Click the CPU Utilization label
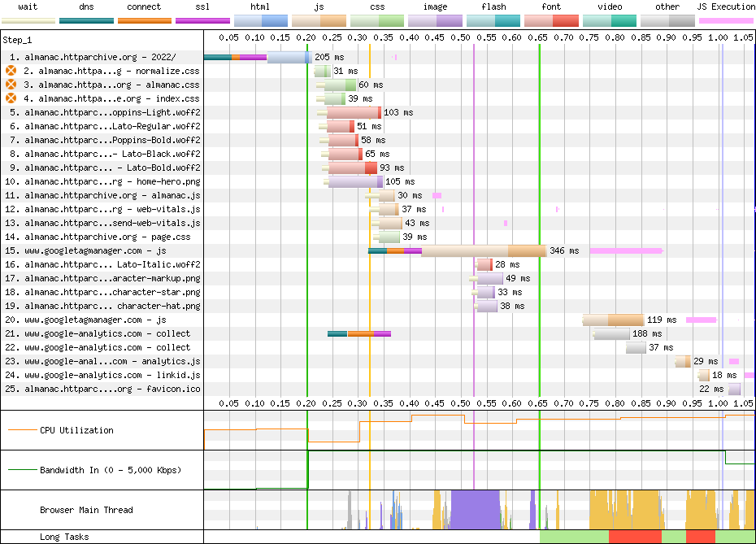Screen dimensions: 756x544 coord(76,430)
